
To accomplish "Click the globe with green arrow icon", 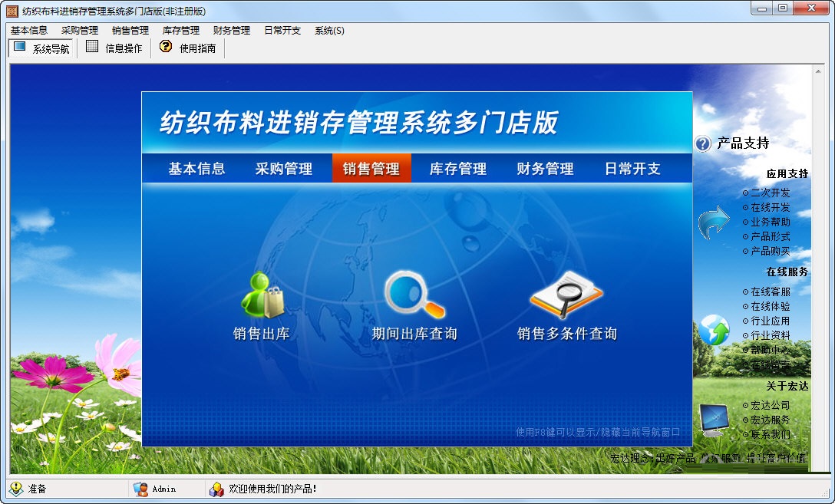I will tap(714, 329).
